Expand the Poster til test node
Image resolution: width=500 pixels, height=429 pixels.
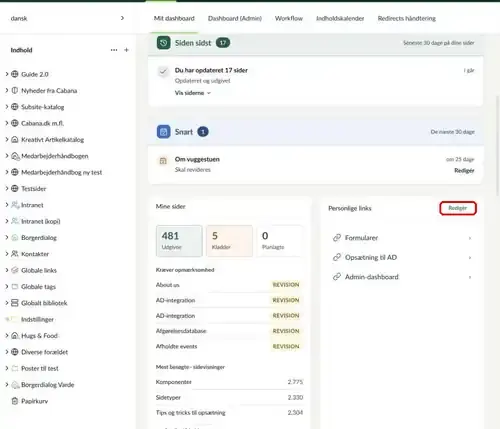pyautogui.click(x=7, y=368)
